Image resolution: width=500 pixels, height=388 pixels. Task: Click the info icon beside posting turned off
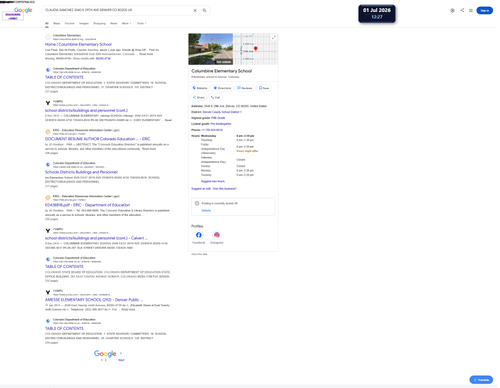[x=197, y=203]
